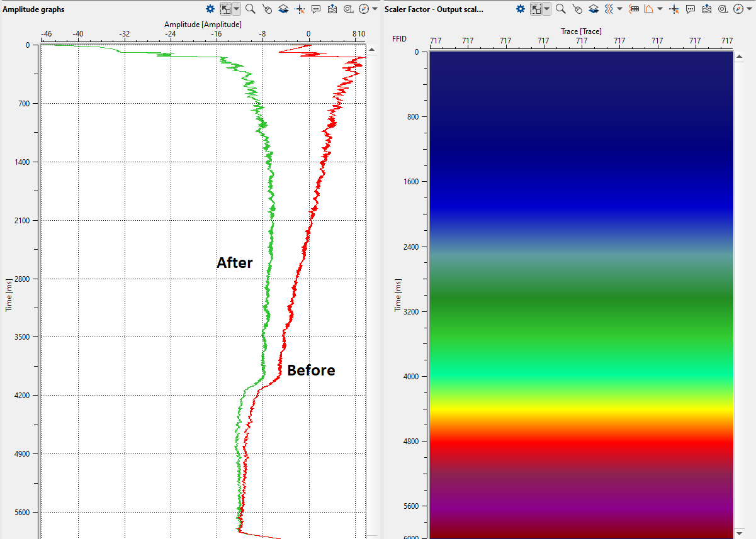Click crosshair cursor icon in Scaler Factor toolbar

[674, 9]
